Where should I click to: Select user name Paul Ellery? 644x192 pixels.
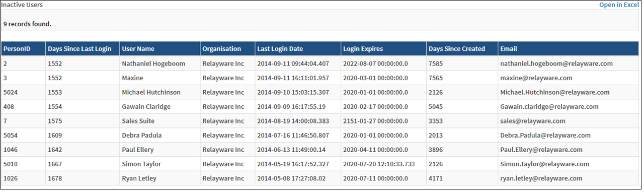pyautogui.click(x=138, y=150)
